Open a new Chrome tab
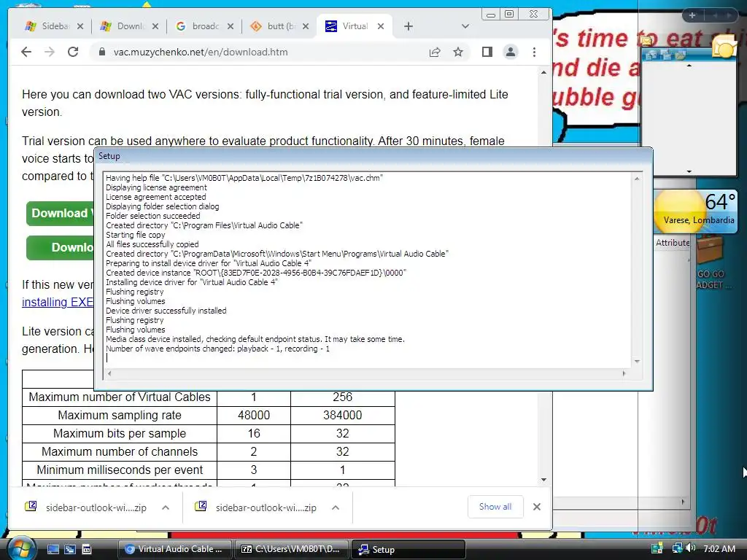The image size is (747, 560). 409,26
